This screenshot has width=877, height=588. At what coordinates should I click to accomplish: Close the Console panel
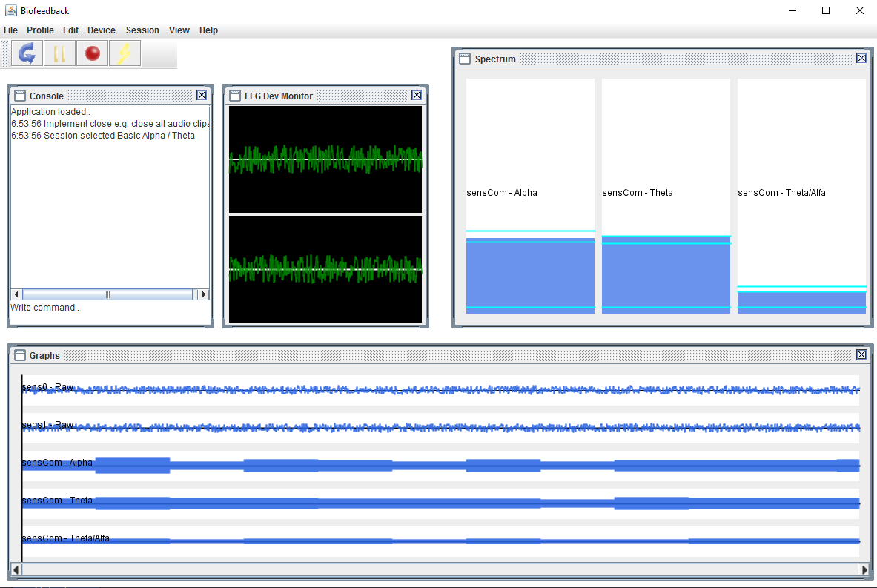(x=202, y=95)
